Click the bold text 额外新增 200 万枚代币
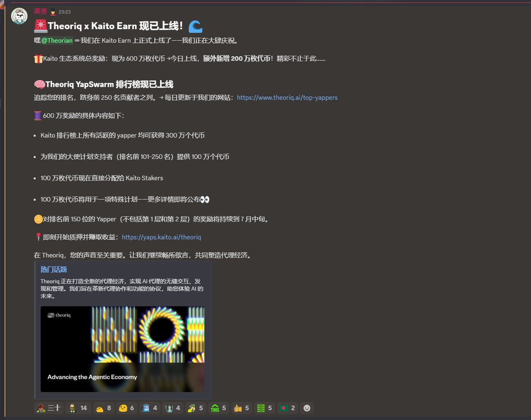Image resolution: width=531 pixels, height=420 pixels. click(237, 58)
